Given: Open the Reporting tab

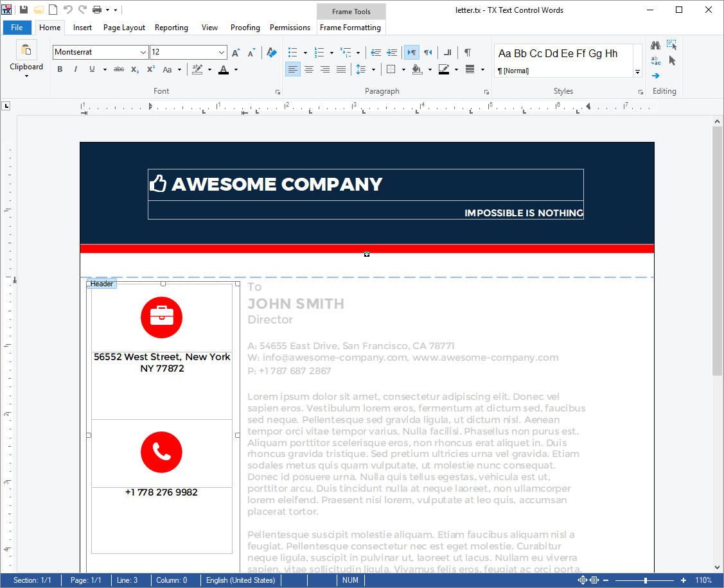Looking at the screenshot, I should point(172,28).
